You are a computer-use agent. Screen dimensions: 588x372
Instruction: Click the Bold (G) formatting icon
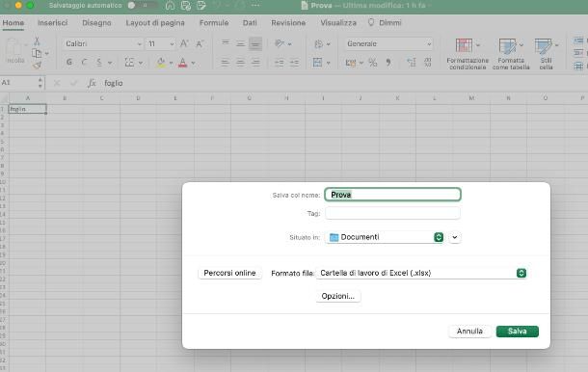coord(69,63)
